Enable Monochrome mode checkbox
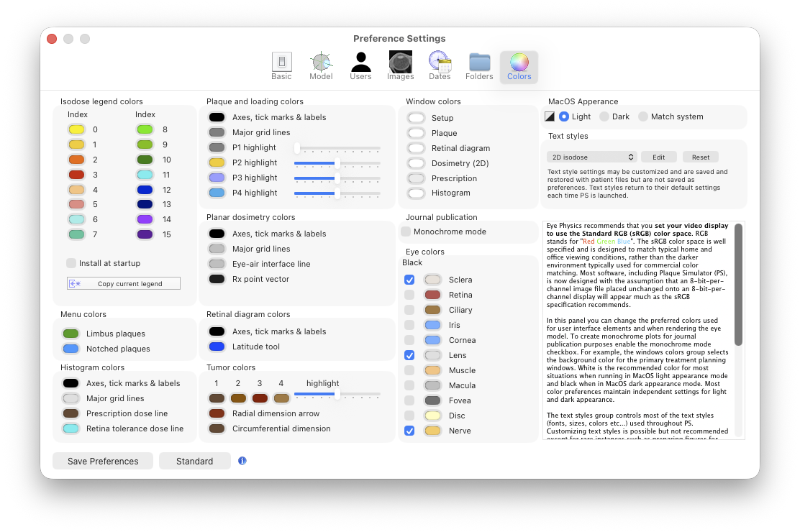 click(x=406, y=231)
